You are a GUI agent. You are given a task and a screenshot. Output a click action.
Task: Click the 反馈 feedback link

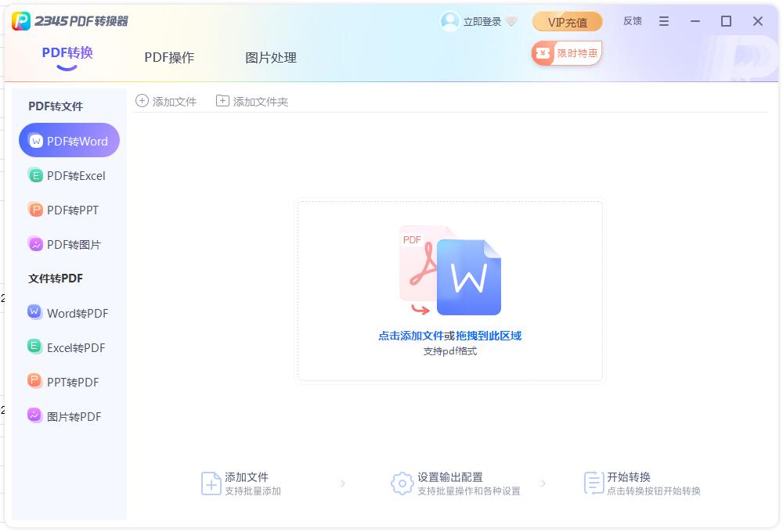(633, 20)
